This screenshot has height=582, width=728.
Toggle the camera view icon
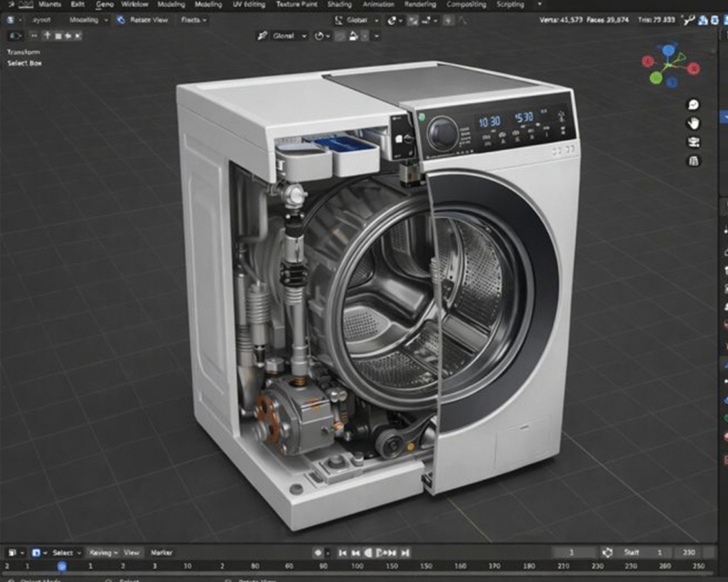[x=692, y=142]
